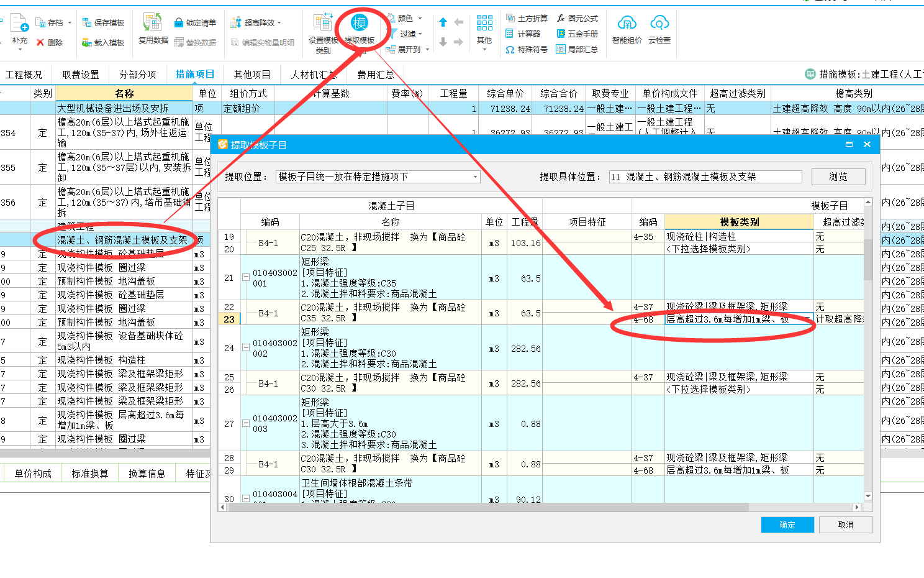The width and height of the screenshot is (924, 578).
Task: Select row 混凝土、钢筋混凝土模板及支架 in main table
Action: [123, 240]
